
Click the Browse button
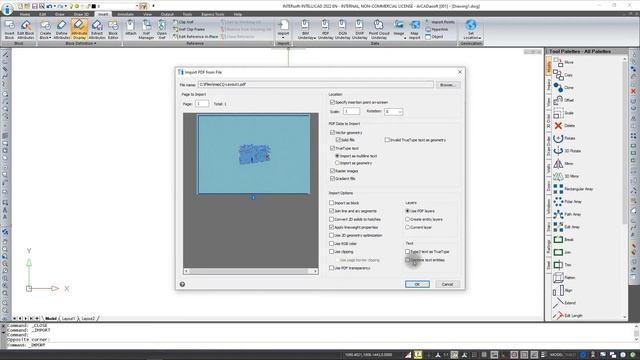tap(447, 85)
